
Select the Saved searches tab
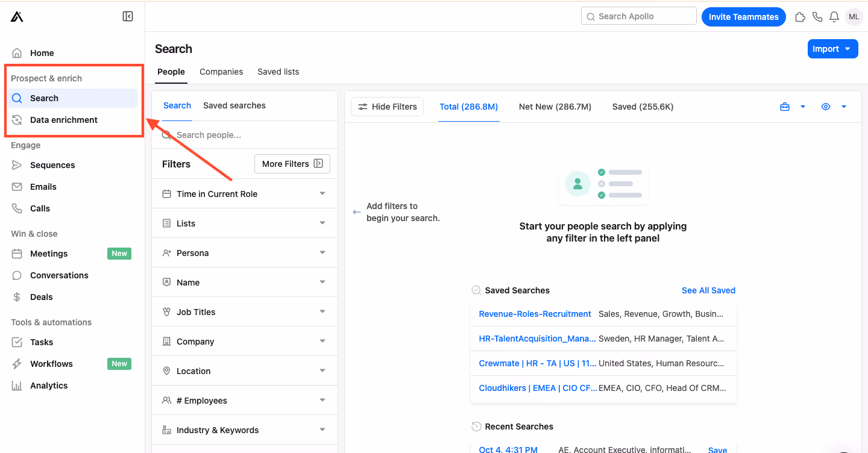click(234, 105)
